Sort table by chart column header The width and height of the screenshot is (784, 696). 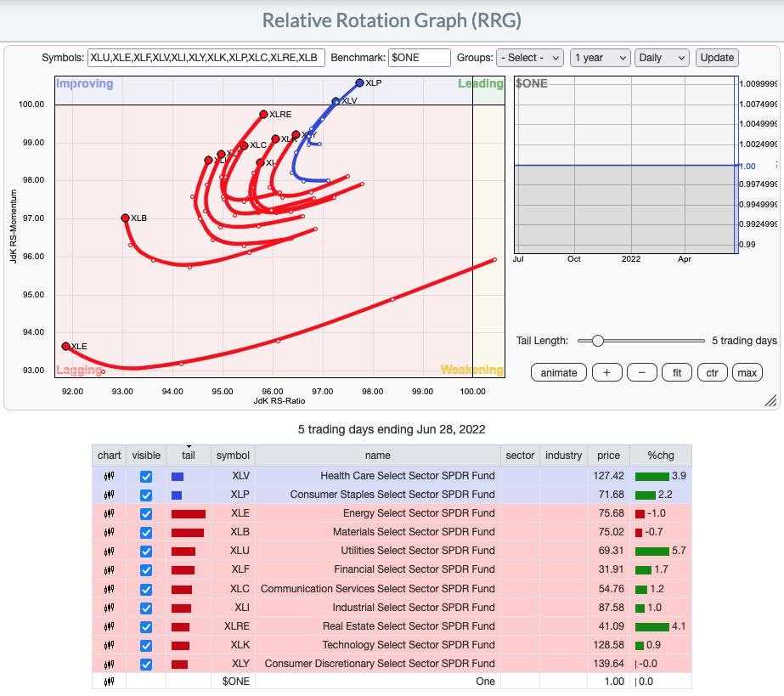pos(109,456)
